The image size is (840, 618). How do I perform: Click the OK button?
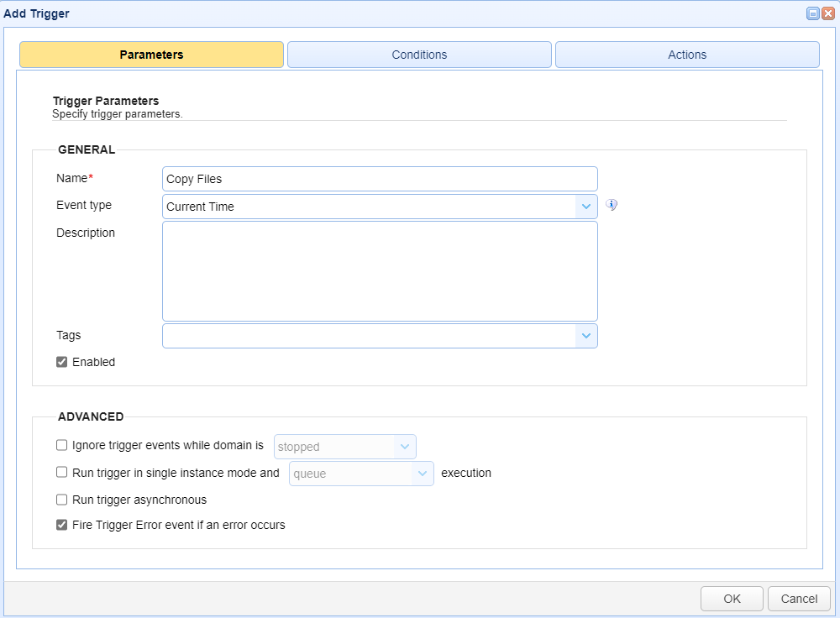point(732,599)
